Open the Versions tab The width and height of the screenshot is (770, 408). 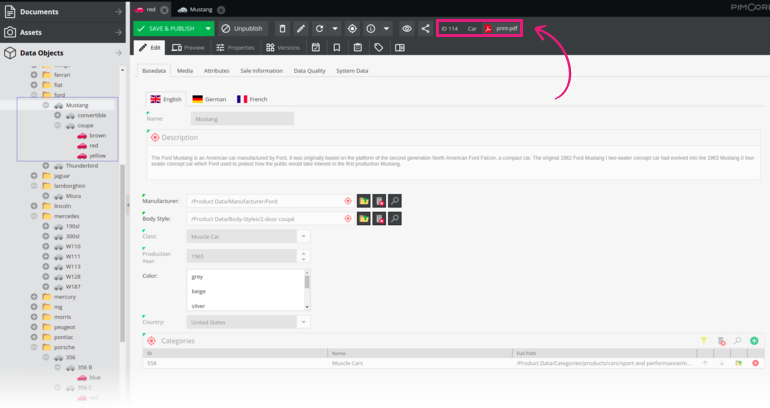(x=283, y=48)
